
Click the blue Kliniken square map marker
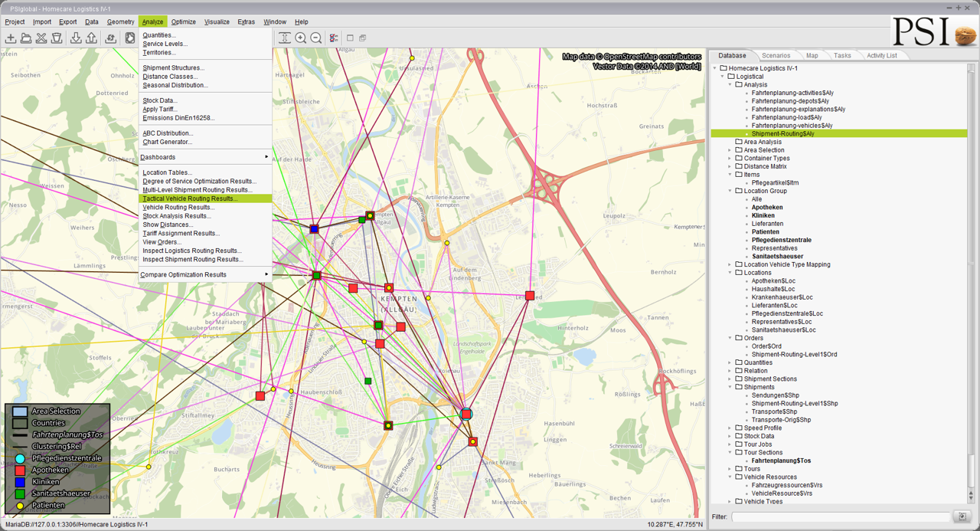(314, 229)
